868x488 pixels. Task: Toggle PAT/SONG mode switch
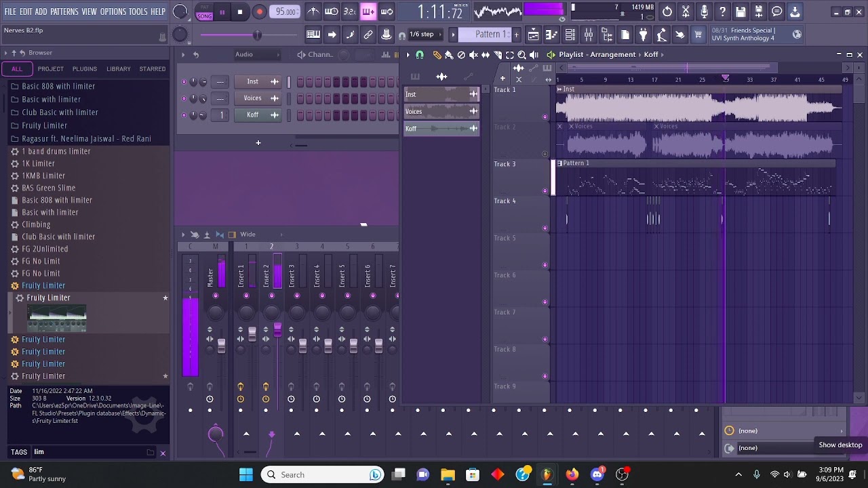tap(203, 12)
